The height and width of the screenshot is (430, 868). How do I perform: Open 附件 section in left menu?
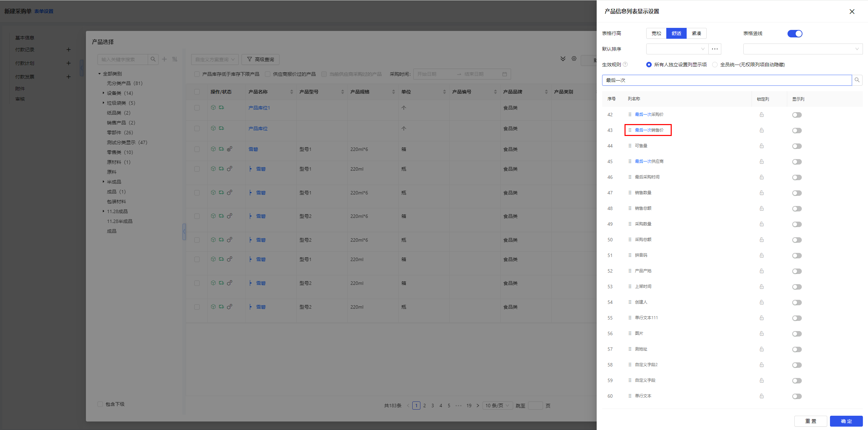click(20, 89)
